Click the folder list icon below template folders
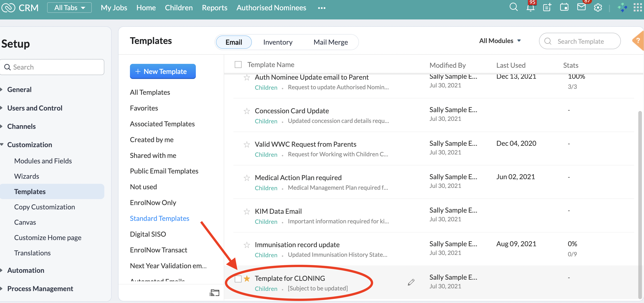 (x=214, y=293)
